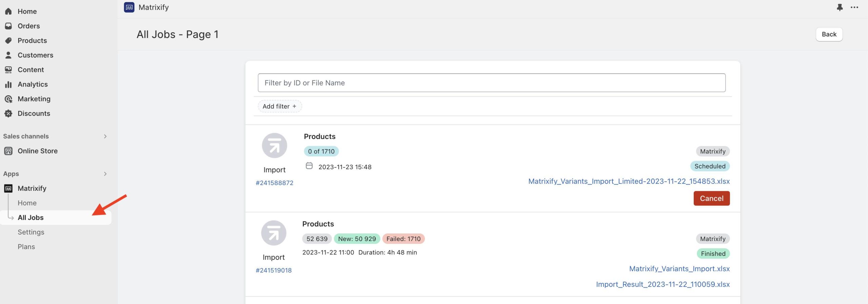Click the Online Store shop icon

pyautogui.click(x=8, y=151)
